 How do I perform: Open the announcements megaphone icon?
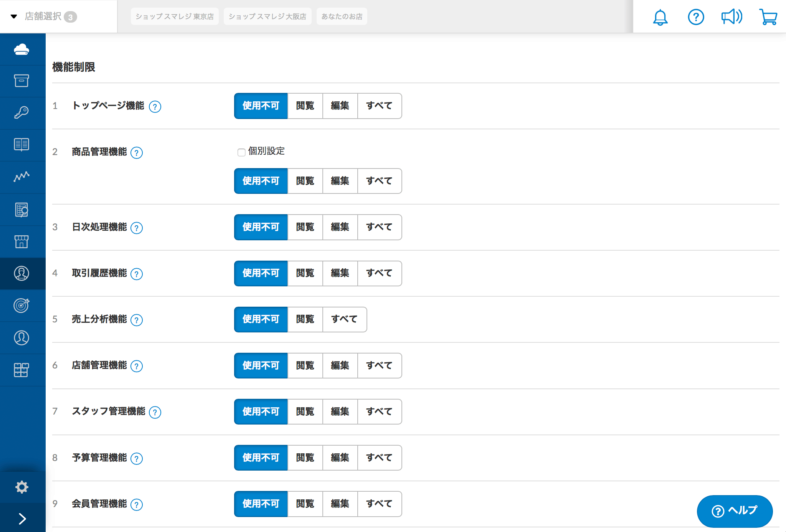pos(732,17)
